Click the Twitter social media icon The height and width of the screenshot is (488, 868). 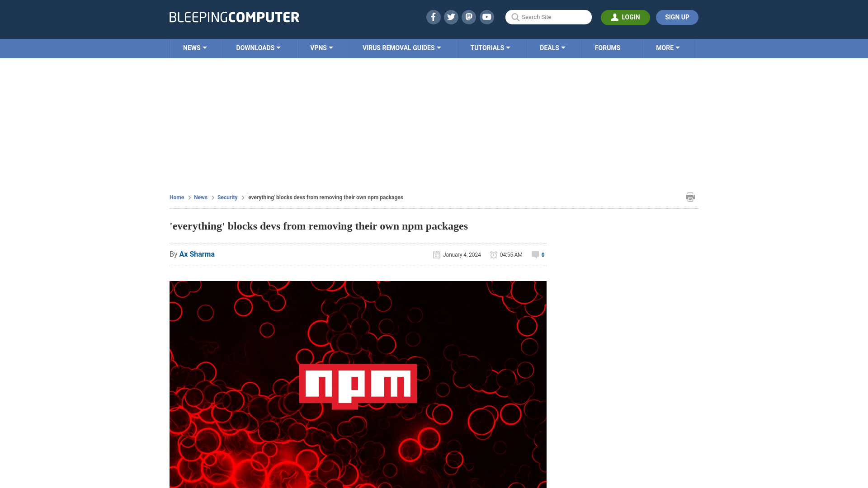pos(451,17)
